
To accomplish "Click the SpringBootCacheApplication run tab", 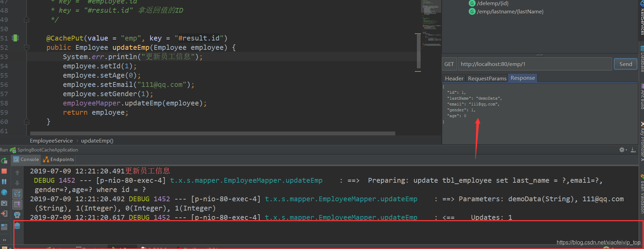I will (x=44, y=150).
